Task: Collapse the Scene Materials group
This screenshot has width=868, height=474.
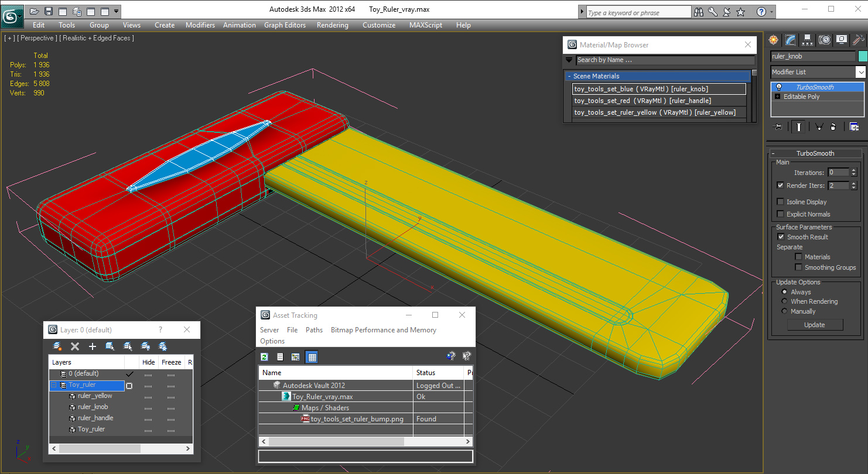Action: [x=569, y=76]
